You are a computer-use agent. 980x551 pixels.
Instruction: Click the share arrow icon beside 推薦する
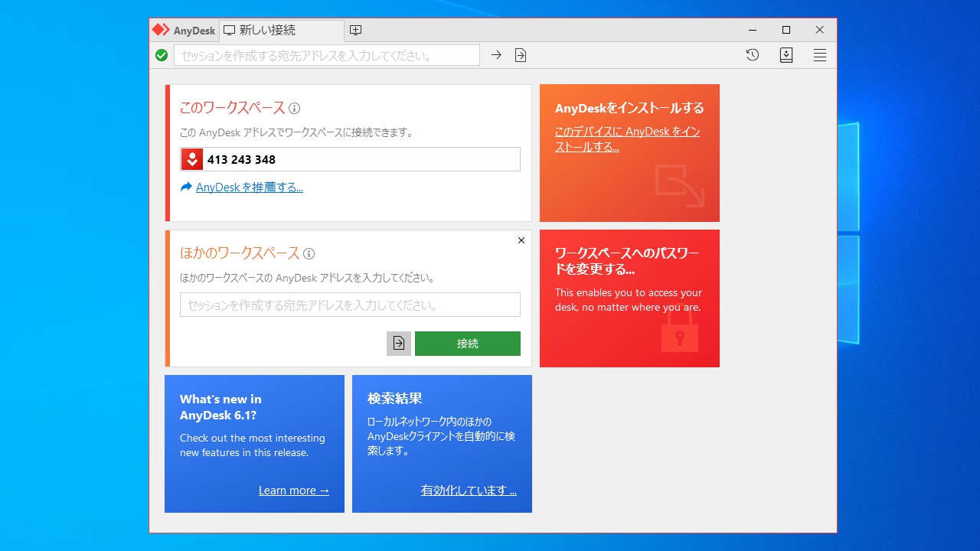pyautogui.click(x=186, y=187)
